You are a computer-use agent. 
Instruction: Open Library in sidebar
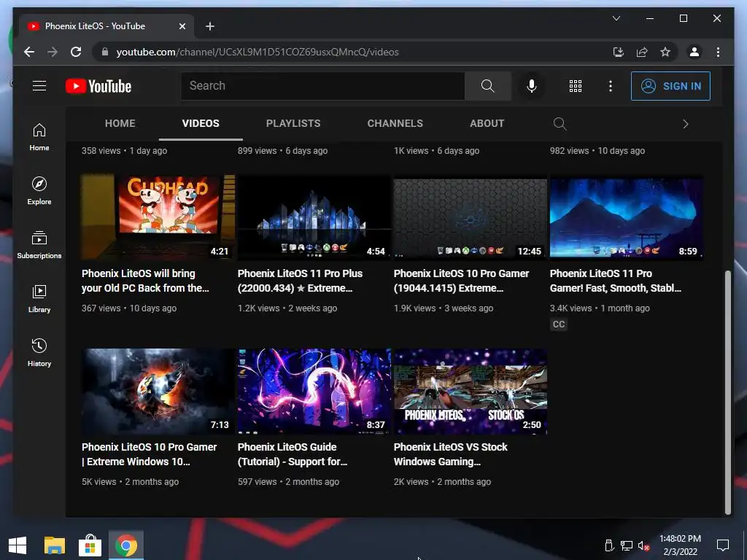39,298
